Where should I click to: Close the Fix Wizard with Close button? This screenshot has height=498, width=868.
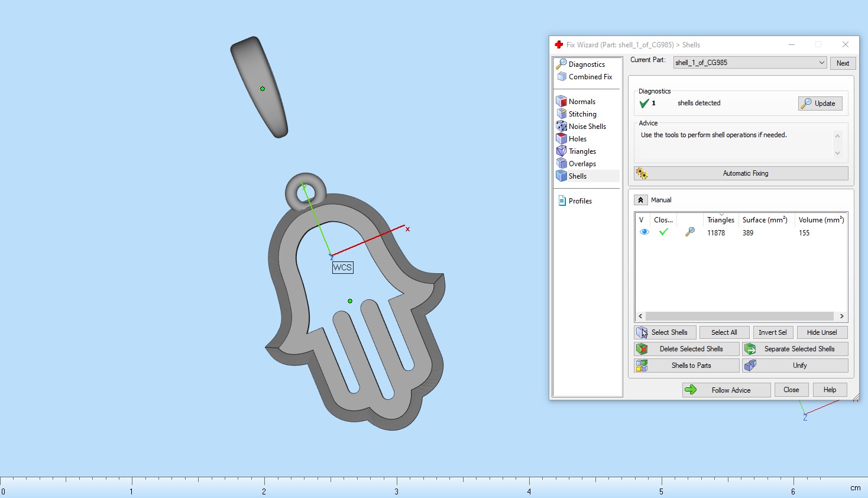point(791,390)
